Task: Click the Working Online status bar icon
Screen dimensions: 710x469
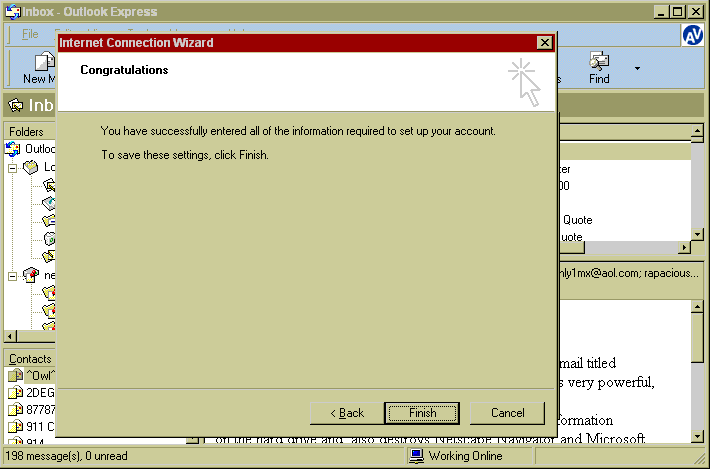Action: click(x=417, y=455)
